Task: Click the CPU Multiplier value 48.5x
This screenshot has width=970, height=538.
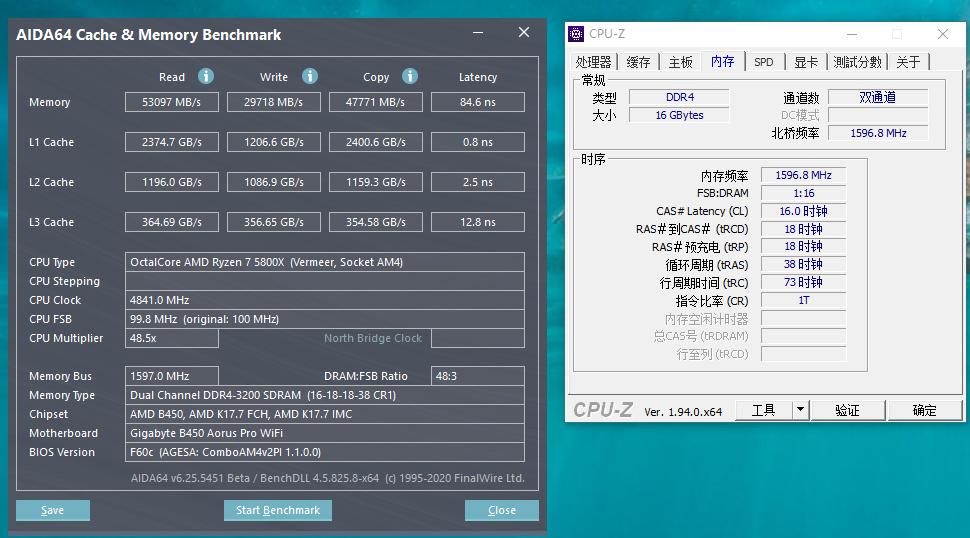Action: [172, 338]
